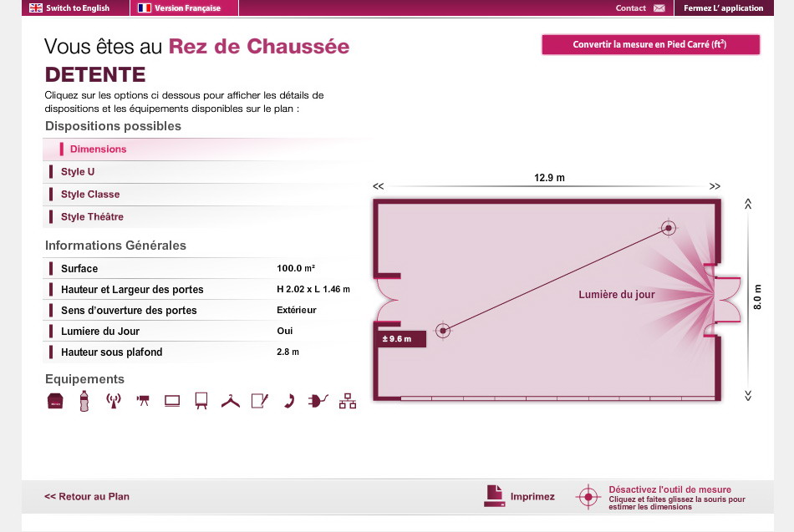Viewport: 794px width, 532px height.
Task: Click the screen equipment icon
Action: click(x=172, y=401)
